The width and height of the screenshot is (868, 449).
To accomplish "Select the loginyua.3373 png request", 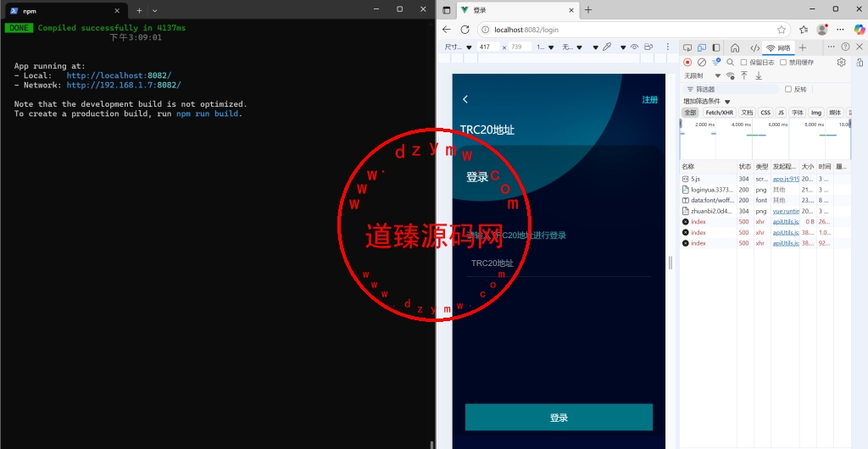I will coord(708,190).
